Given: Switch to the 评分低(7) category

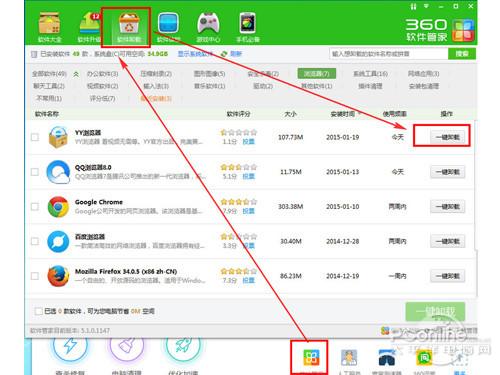Looking at the screenshot, I should click(102, 98).
